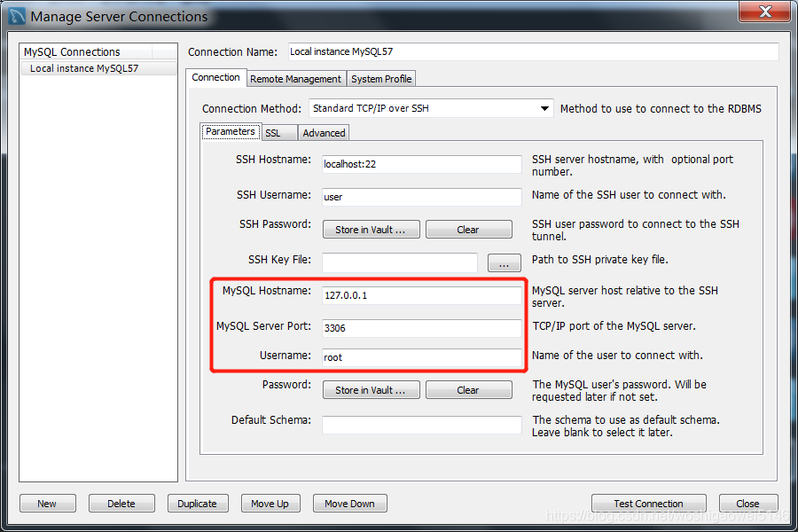Store the SSH password in vault
This screenshot has width=798, height=532.
(x=371, y=229)
